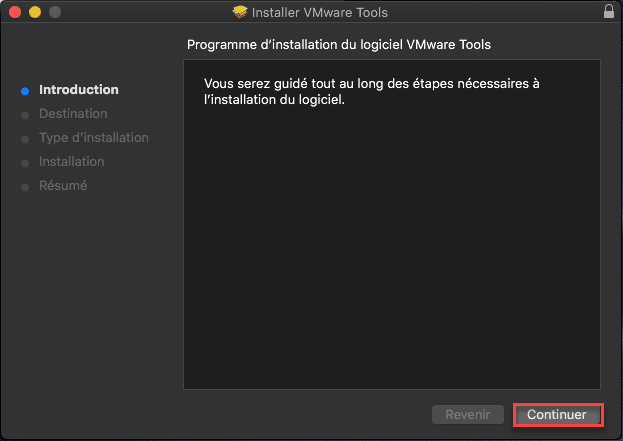Click the grayed-out zoom window button
Viewport: 623px width, 441px height.
click(x=55, y=12)
